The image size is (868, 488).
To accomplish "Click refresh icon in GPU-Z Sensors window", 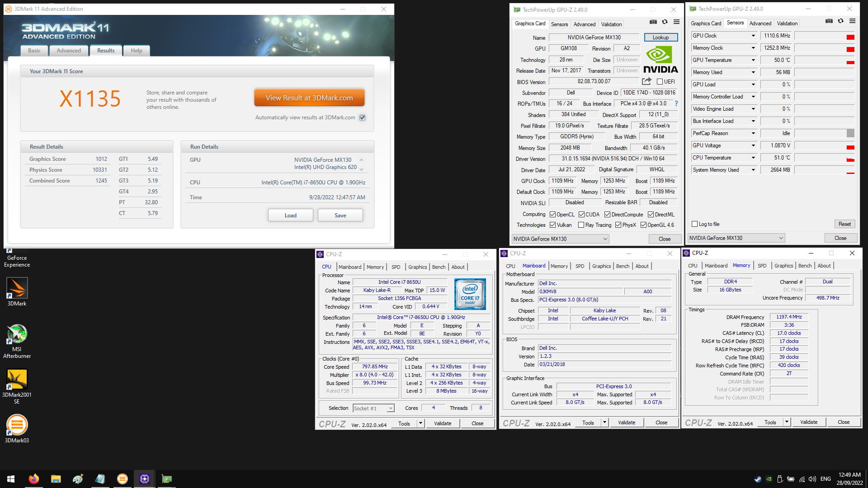I will coord(840,21).
